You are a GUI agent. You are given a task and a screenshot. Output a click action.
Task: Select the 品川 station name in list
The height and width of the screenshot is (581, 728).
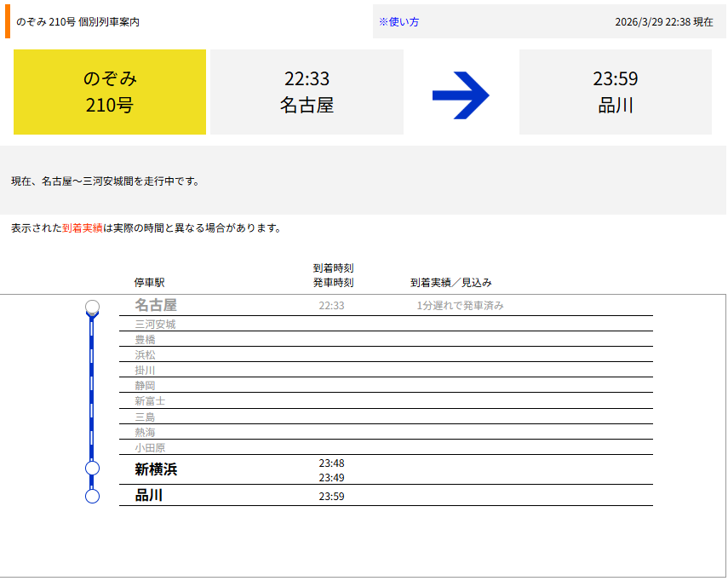pos(148,496)
